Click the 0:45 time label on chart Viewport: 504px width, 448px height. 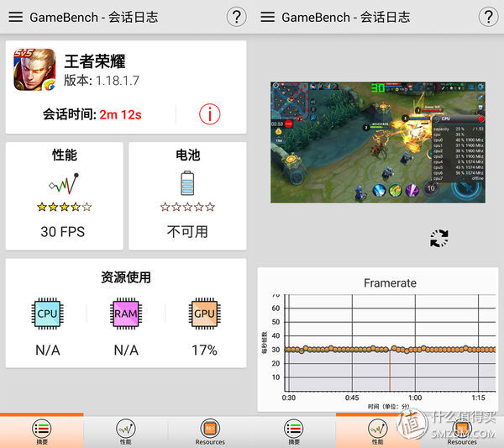(352, 398)
